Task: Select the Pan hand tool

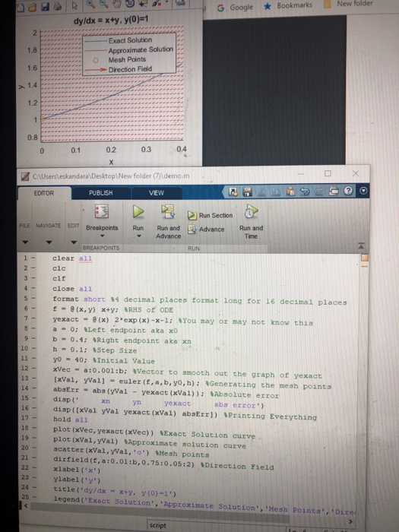Action: click(117, 4)
